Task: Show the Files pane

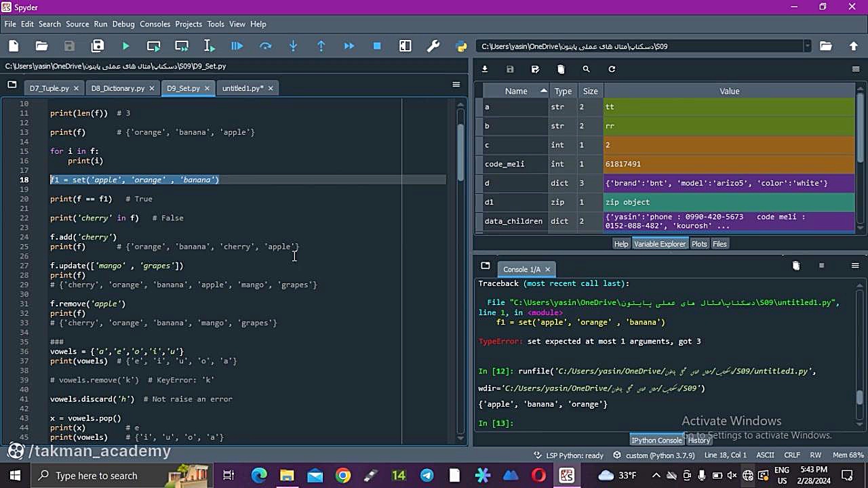Action: (719, 244)
